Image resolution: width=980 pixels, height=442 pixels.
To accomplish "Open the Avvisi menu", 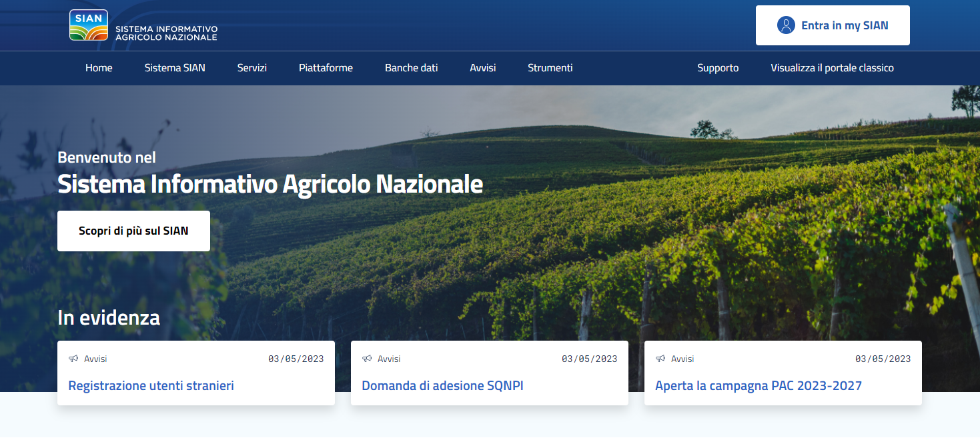I will [x=483, y=68].
